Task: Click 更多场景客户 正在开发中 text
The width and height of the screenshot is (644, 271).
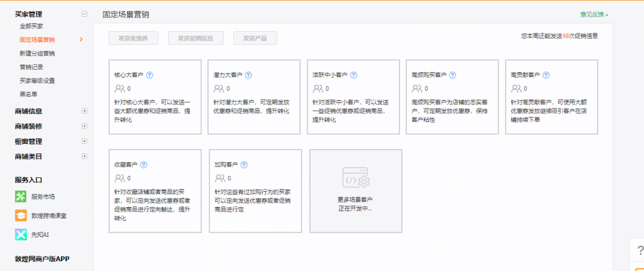Action: click(355, 204)
